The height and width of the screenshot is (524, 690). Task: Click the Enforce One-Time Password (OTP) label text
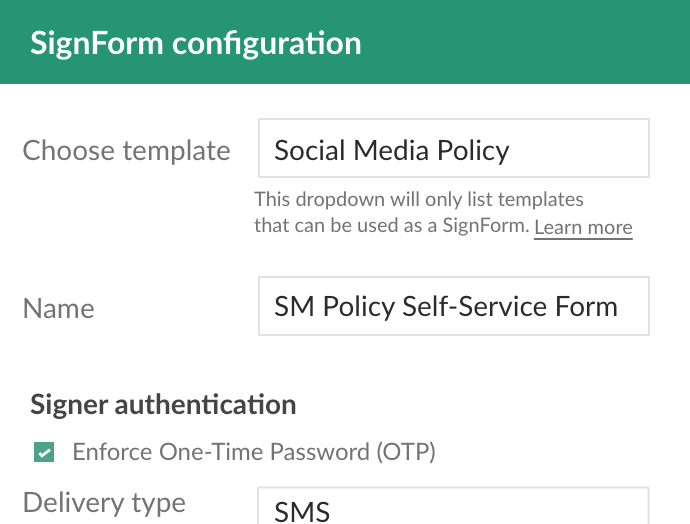(254, 452)
